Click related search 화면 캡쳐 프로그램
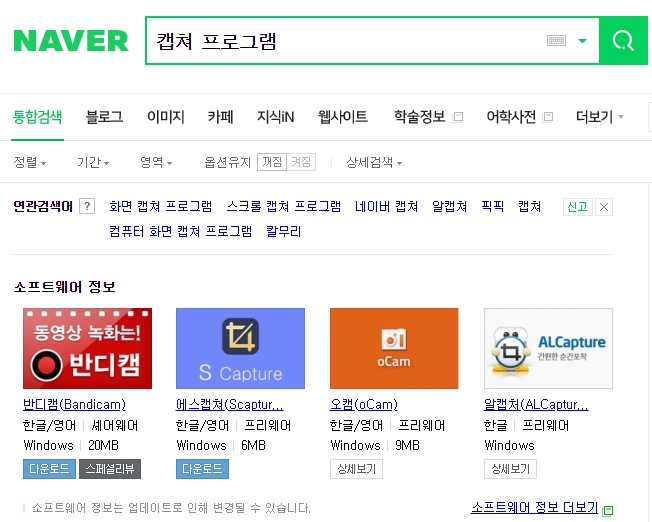Screen dimensions: 652x522 161,206
